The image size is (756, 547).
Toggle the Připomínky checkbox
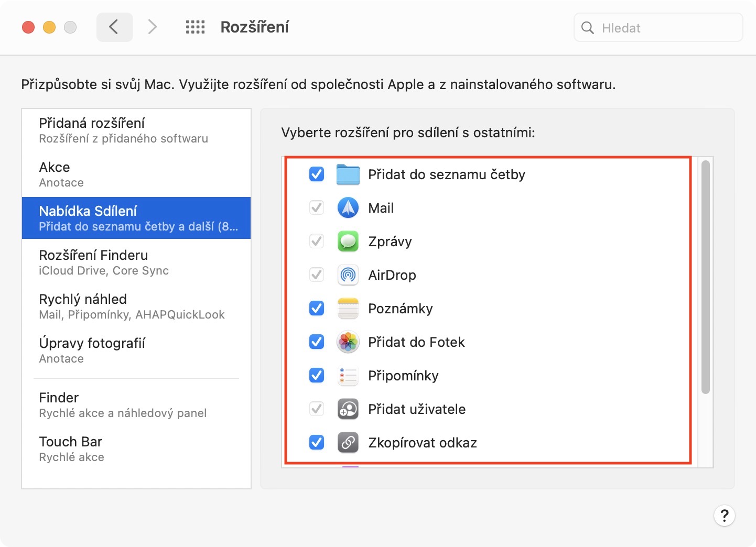(317, 375)
